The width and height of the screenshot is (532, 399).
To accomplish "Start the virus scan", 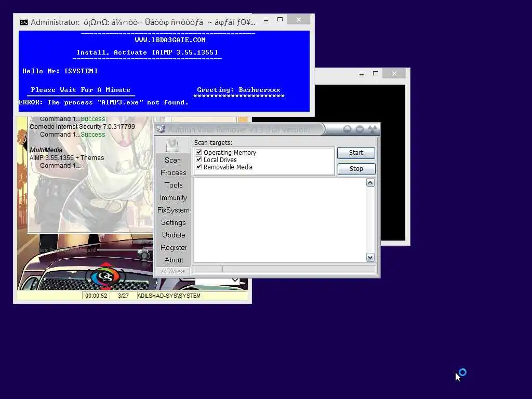I will pos(356,153).
